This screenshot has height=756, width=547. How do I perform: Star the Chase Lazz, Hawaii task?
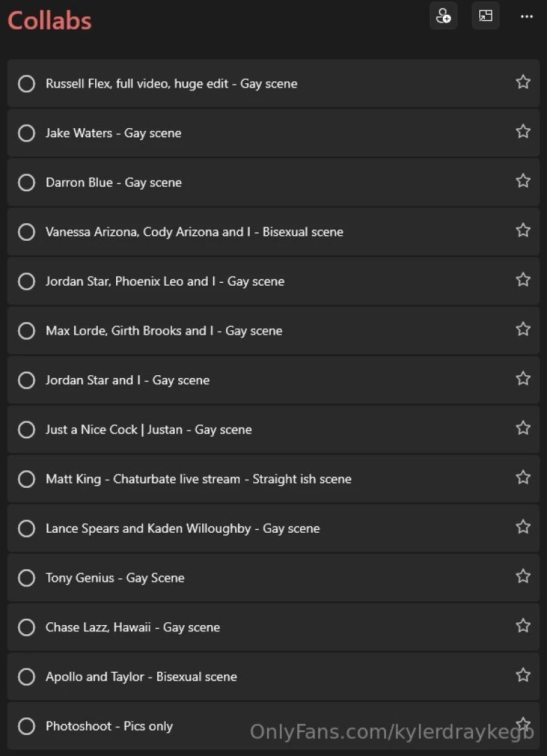coord(523,626)
